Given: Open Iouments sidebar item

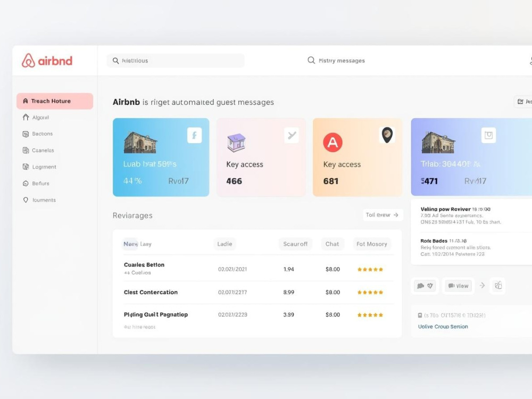Looking at the screenshot, I should (39, 200).
